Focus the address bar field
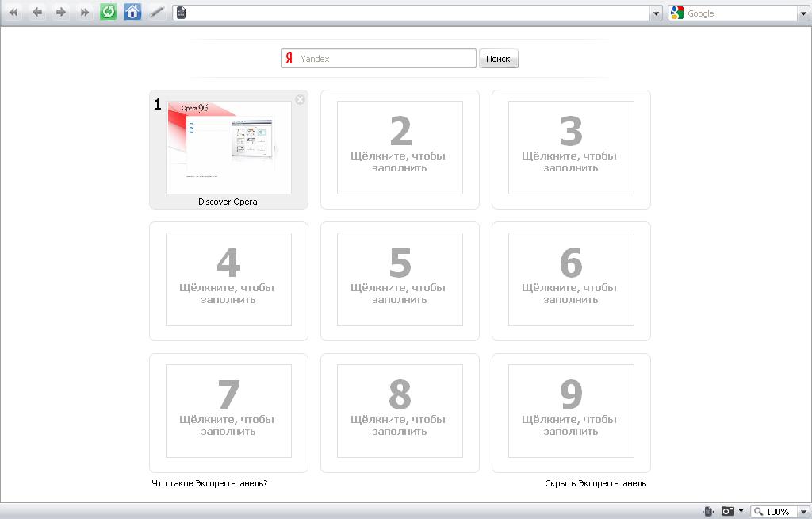 pos(417,13)
